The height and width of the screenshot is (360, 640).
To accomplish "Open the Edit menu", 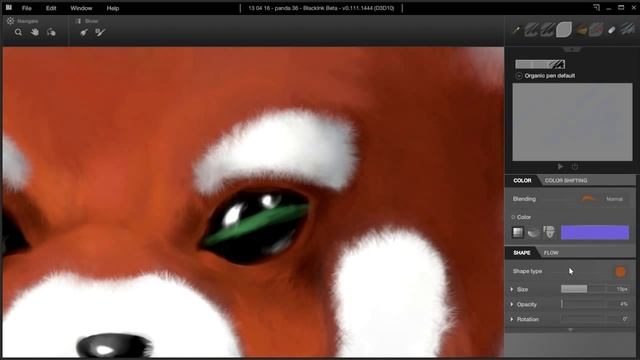I will coord(51,8).
